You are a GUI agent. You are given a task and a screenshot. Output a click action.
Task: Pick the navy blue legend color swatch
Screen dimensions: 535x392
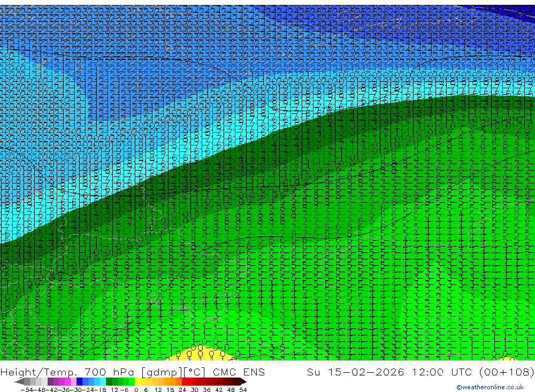79,382
